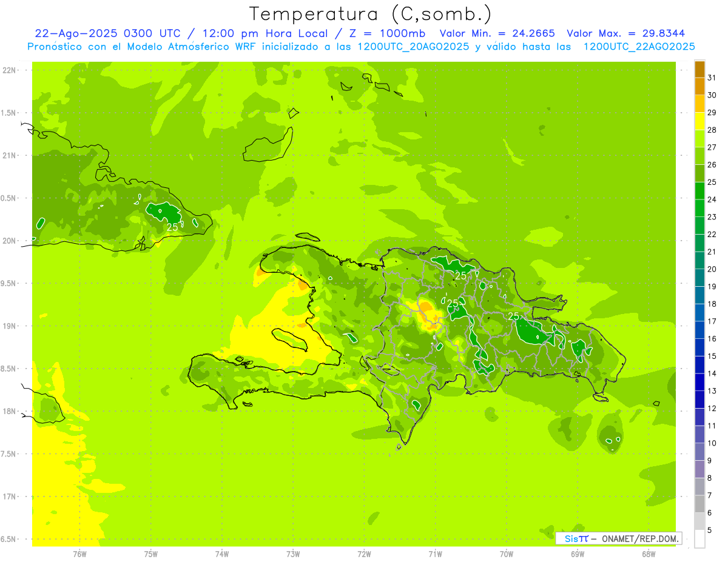Screen dimensions: 728x562
Task: Click the '1200UTC_22AGO2025' valid-until time
Action: click(639, 46)
